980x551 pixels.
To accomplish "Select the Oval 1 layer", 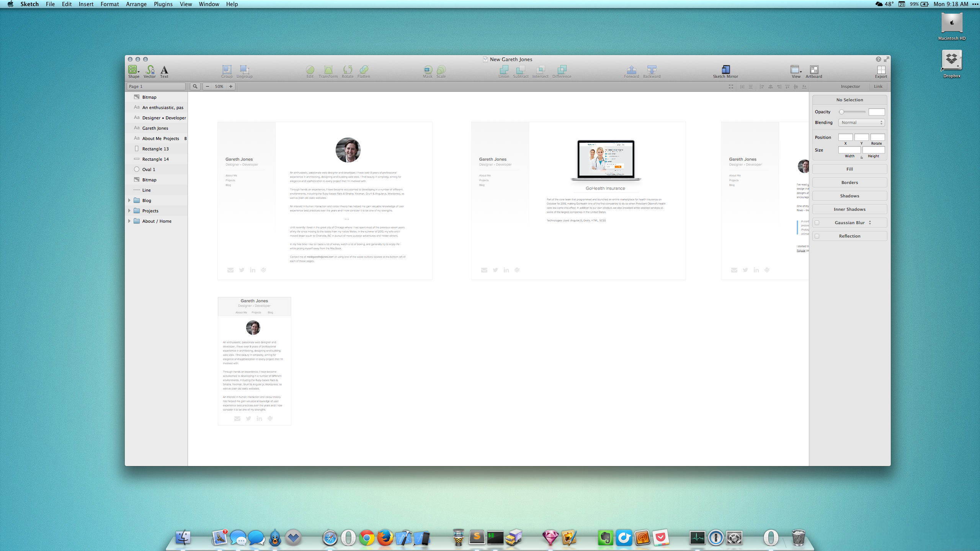I will (156, 170).
